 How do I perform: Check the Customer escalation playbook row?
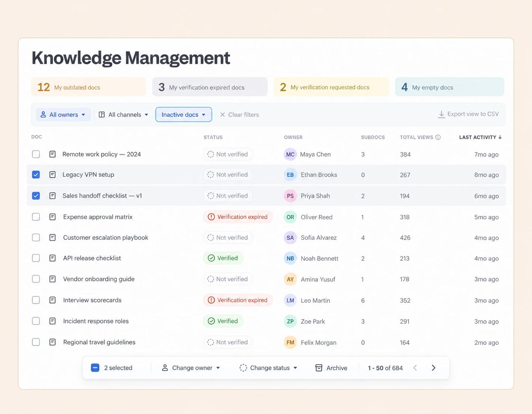[36, 237]
